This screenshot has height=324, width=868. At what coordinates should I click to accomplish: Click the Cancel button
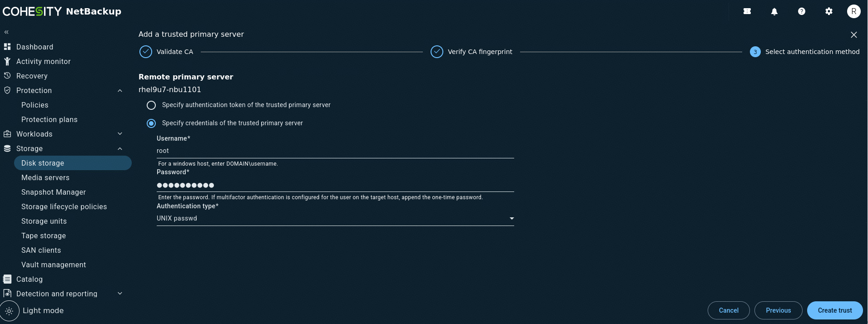729,310
